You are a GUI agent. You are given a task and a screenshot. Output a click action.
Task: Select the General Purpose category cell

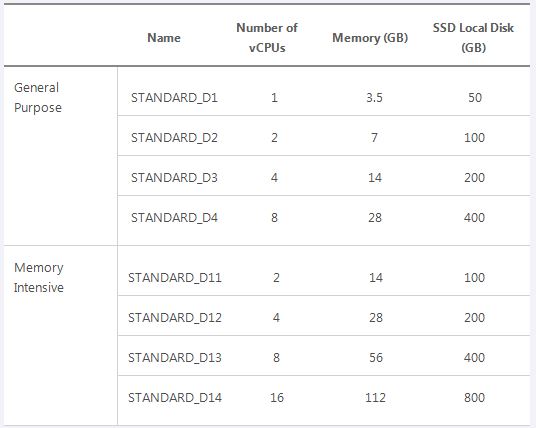(38, 97)
